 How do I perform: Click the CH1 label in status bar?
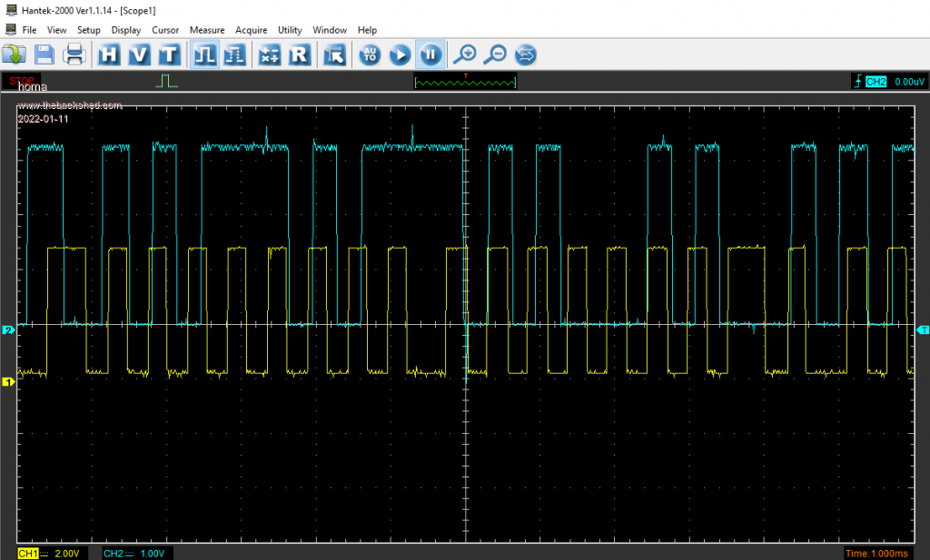(27, 553)
